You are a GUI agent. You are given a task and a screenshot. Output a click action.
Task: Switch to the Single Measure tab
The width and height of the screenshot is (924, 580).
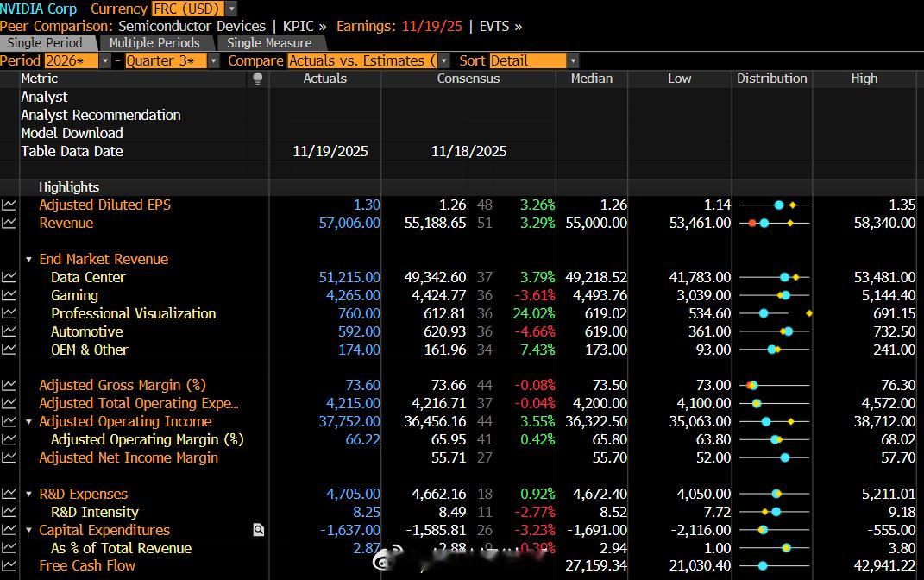pos(269,43)
